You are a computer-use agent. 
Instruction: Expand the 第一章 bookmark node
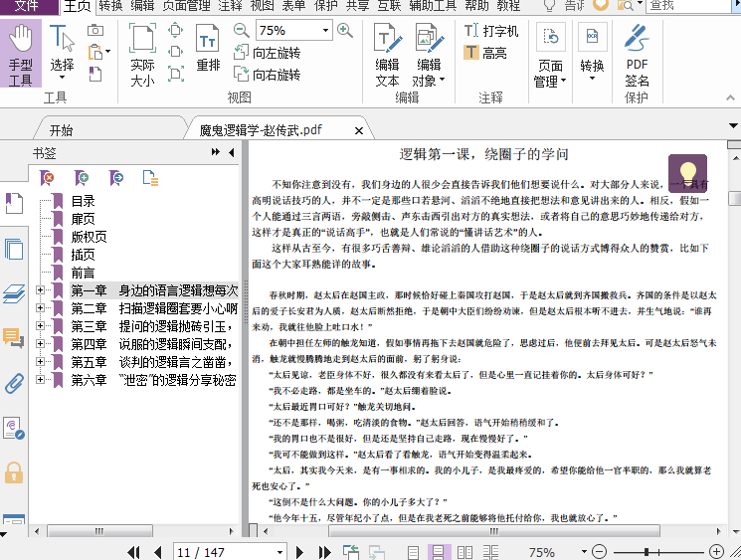[x=40, y=290]
